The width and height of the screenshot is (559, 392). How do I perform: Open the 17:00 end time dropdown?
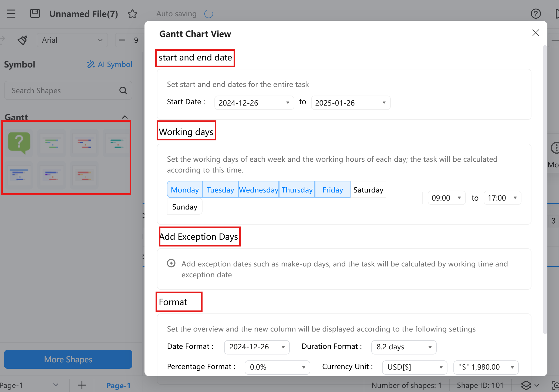(502, 198)
